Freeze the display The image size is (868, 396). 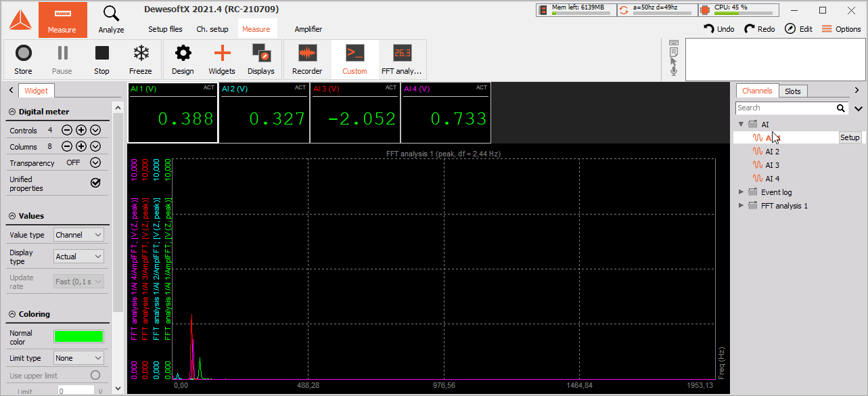tap(141, 60)
